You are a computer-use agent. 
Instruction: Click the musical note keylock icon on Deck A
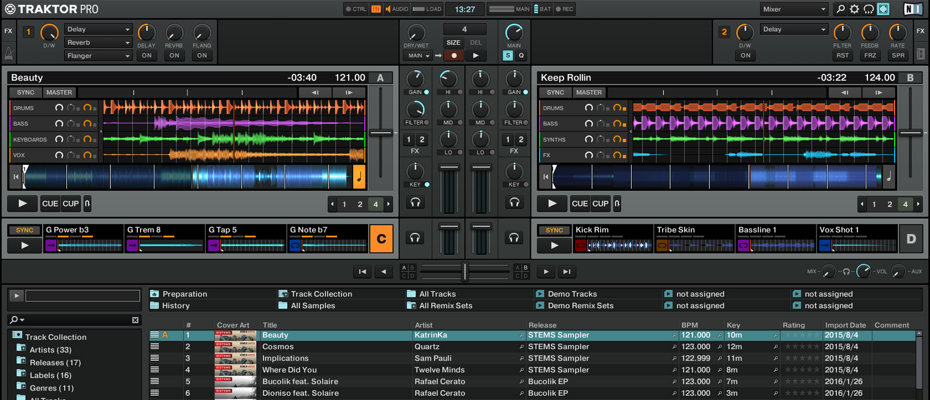[x=359, y=177]
